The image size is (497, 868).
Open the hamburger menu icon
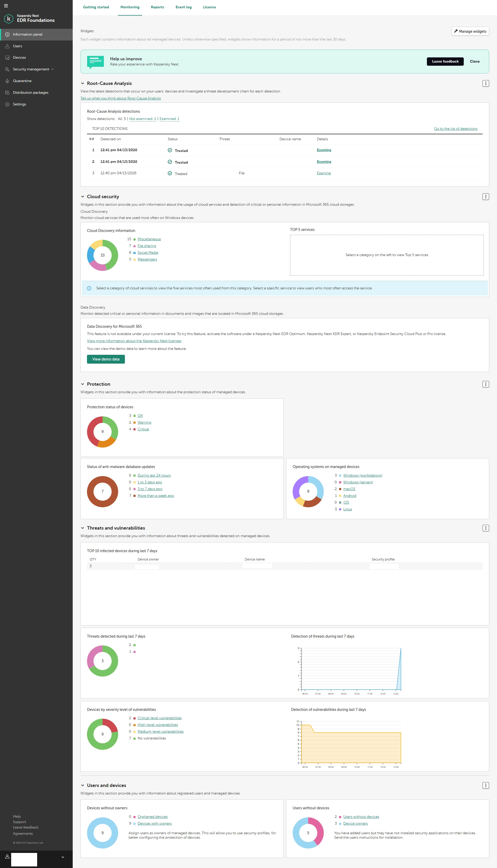coord(6,6)
